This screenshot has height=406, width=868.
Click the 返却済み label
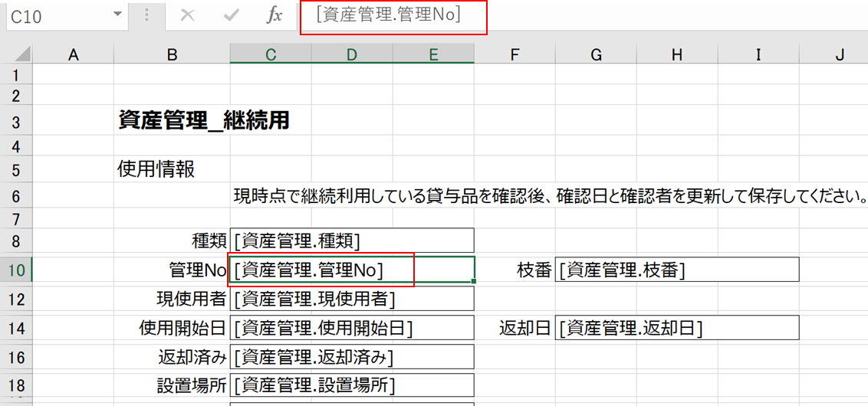192,358
